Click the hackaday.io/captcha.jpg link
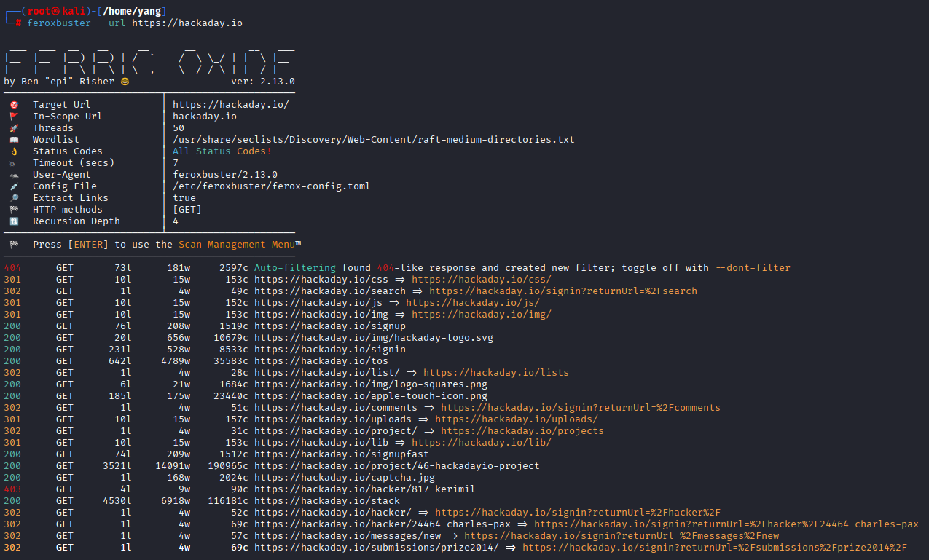929x560 pixels. pos(345,478)
